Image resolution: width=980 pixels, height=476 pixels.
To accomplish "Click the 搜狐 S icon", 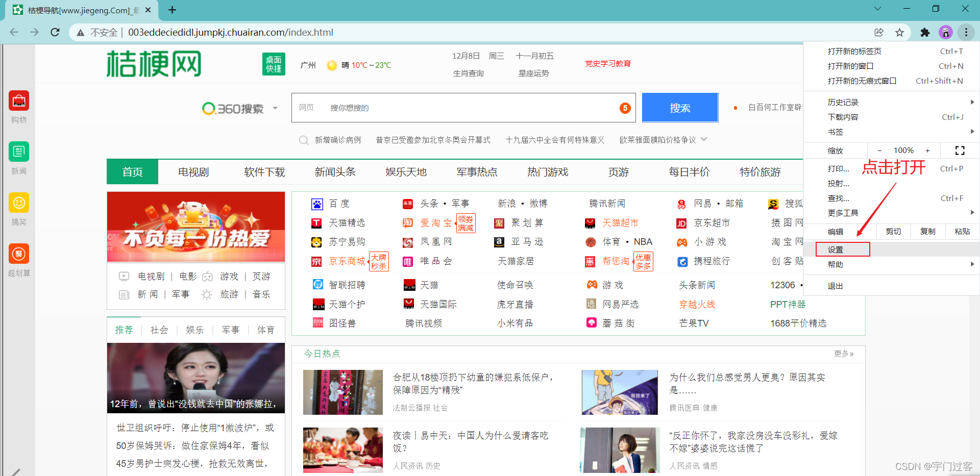I will pos(773,204).
